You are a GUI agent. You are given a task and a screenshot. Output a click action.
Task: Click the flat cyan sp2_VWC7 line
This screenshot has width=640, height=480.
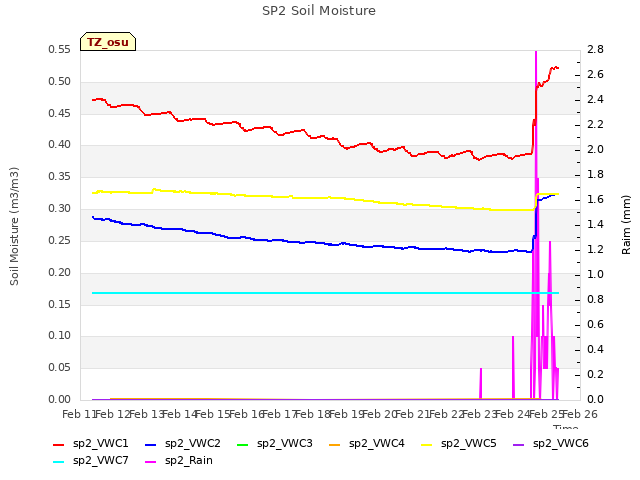[325, 293]
